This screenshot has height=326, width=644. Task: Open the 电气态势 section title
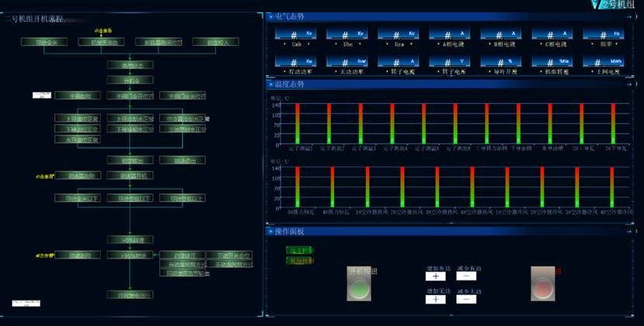[x=289, y=17]
